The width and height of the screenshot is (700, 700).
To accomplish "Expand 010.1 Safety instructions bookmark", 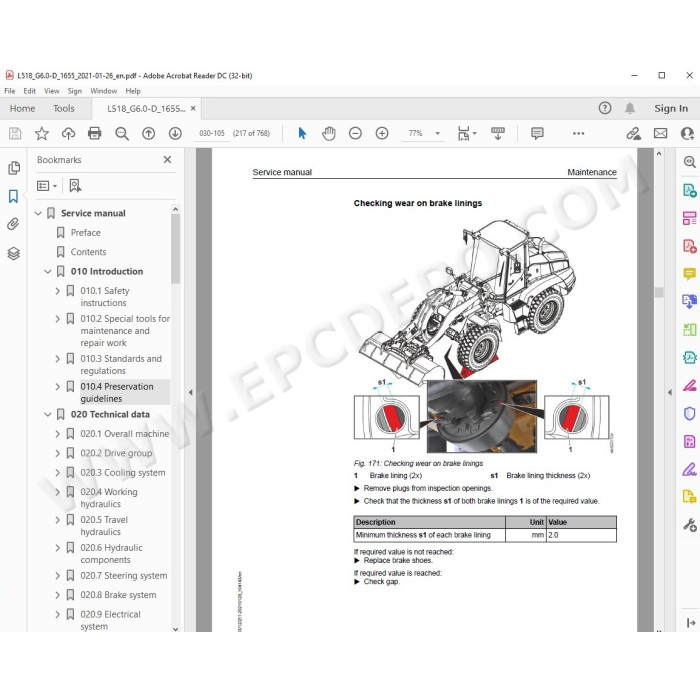I will click(57, 291).
